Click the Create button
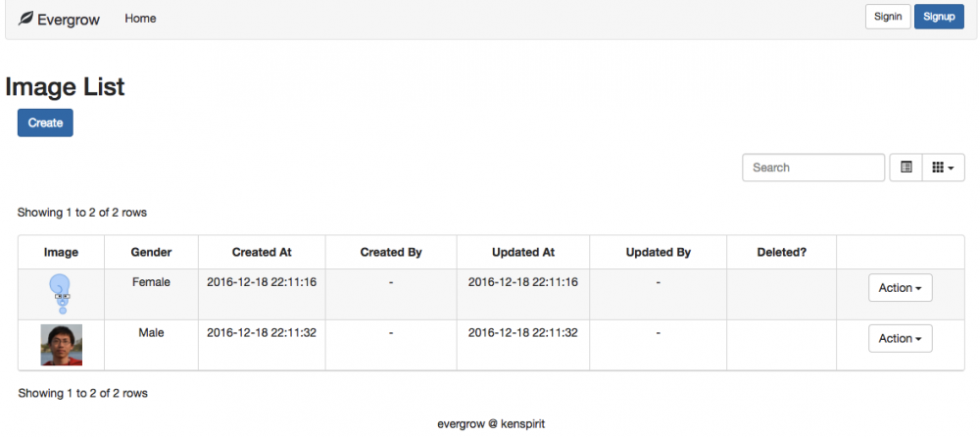 45,122
